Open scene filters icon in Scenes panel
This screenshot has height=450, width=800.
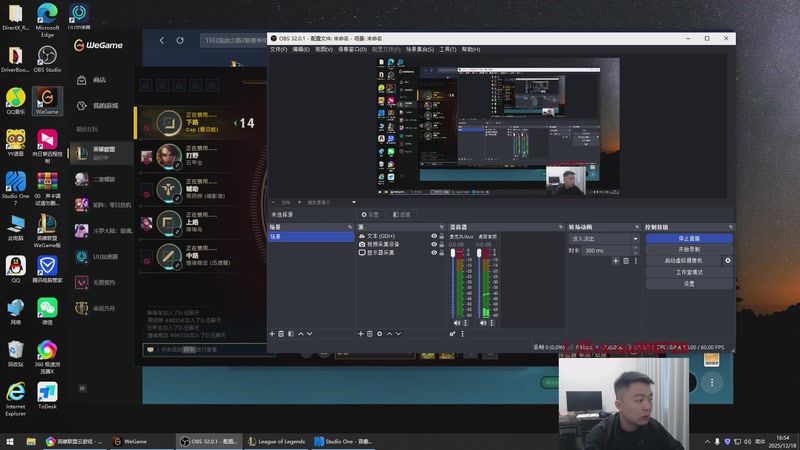click(291, 334)
